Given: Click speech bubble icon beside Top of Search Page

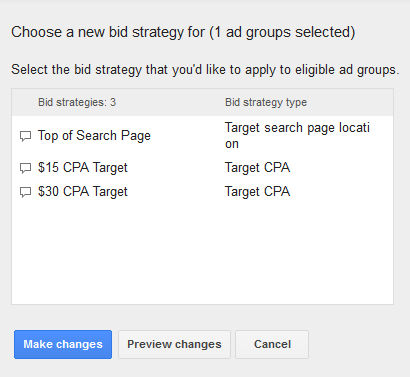Looking at the screenshot, I should pyautogui.click(x=25, y=136).
